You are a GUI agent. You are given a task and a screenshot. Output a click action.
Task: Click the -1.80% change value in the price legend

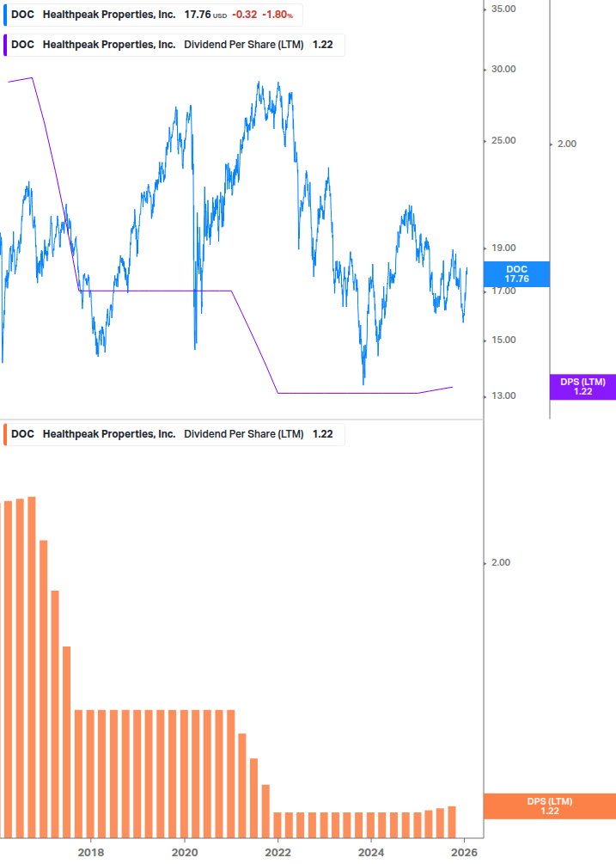[x=277, y=15]
